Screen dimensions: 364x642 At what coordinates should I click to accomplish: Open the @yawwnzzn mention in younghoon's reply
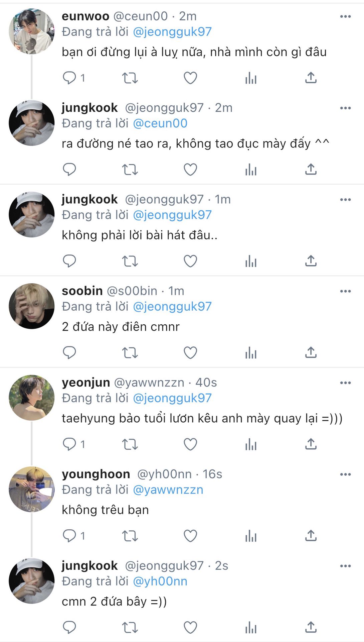coord(168,490)
